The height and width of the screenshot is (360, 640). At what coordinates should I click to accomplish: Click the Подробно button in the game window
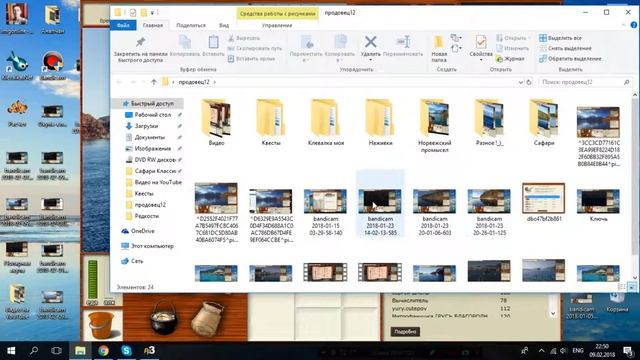(x=405, y=331)
